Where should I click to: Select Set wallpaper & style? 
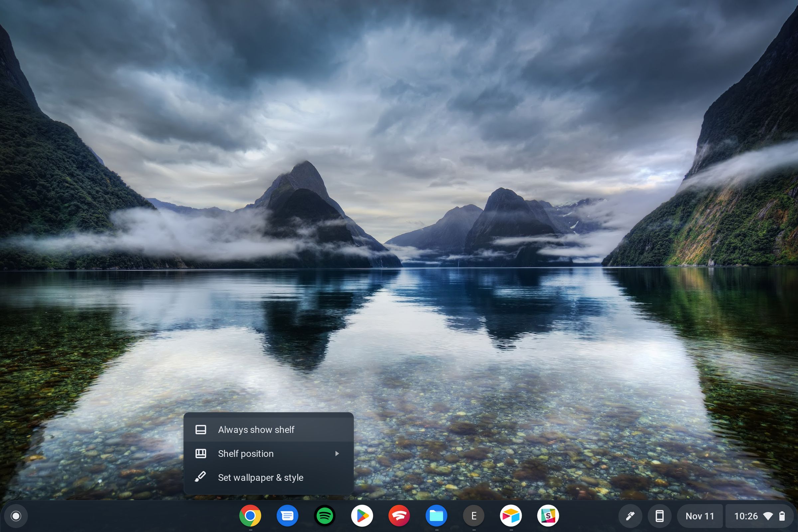click(x=261, y=477)
